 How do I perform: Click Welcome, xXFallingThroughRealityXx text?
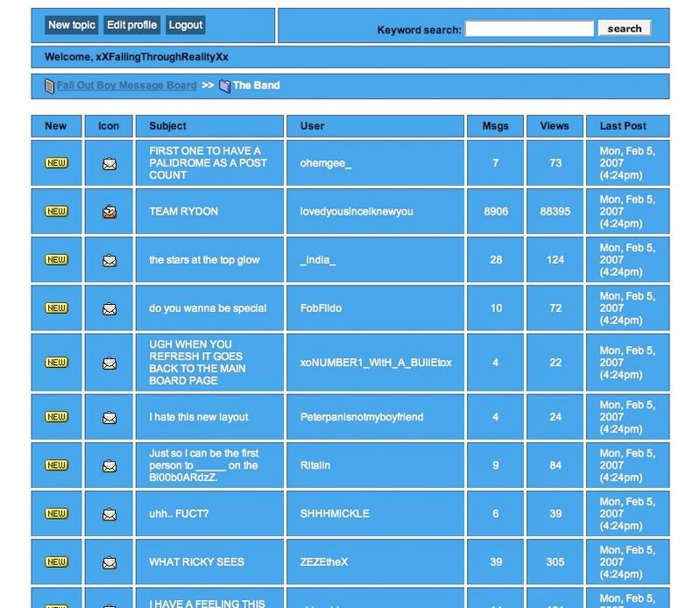(x=136, y=57)
